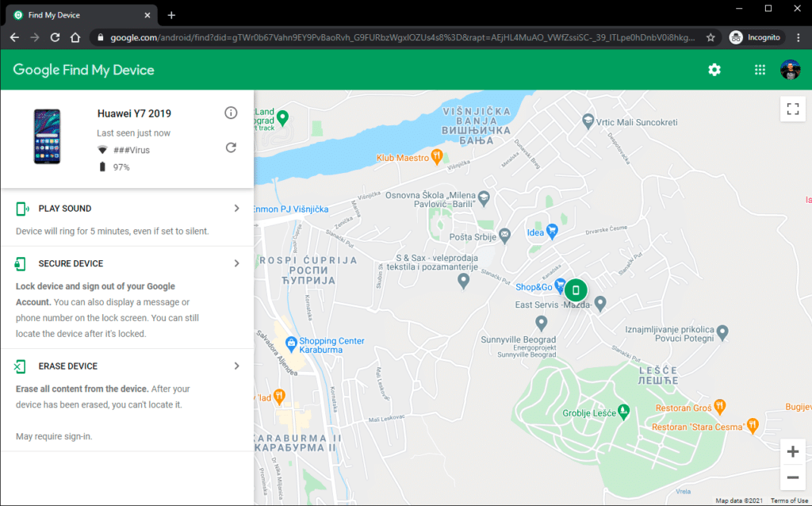Screen dimensions: 812x506
Task: Expand the Secure Device chevron
Action: pos(236,263)
